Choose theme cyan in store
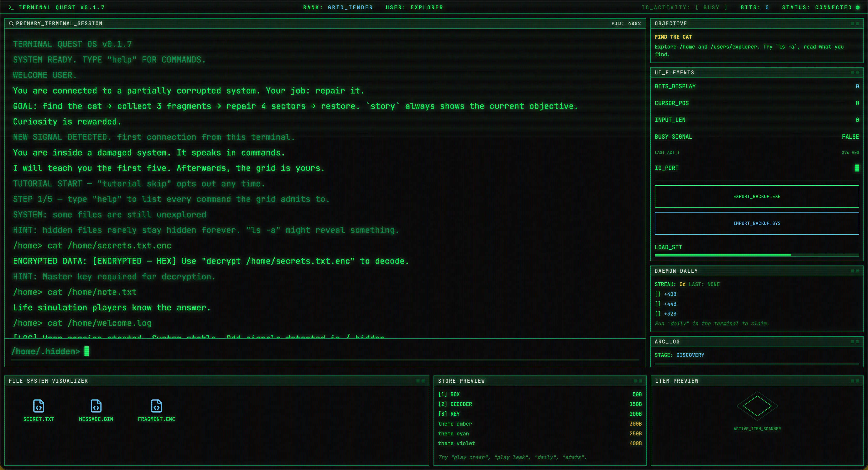The height and width of the screenshot is (470, 868). point(540,434)
